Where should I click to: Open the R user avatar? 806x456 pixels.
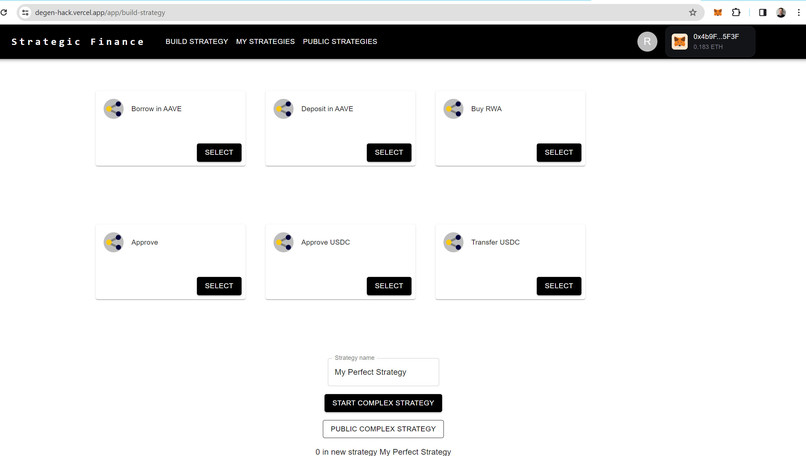click(x=647, y=42)
